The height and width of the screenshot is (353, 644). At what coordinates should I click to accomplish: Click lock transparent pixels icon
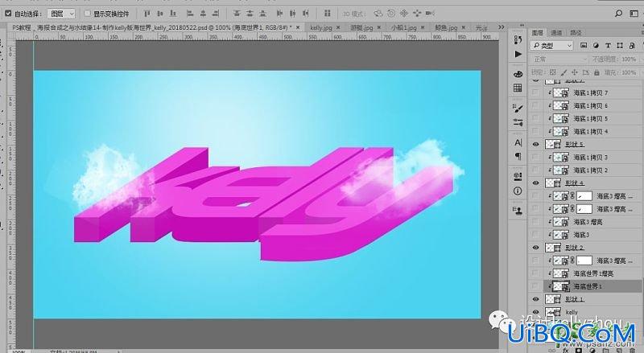click(553, 72)
